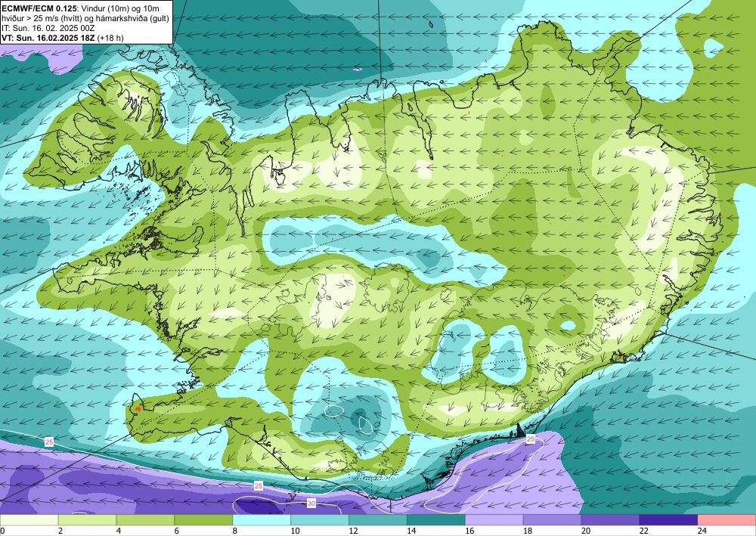Click the '30' gust contour label
The height and width of the screenshot is (536, 756).
coord(311,503)
